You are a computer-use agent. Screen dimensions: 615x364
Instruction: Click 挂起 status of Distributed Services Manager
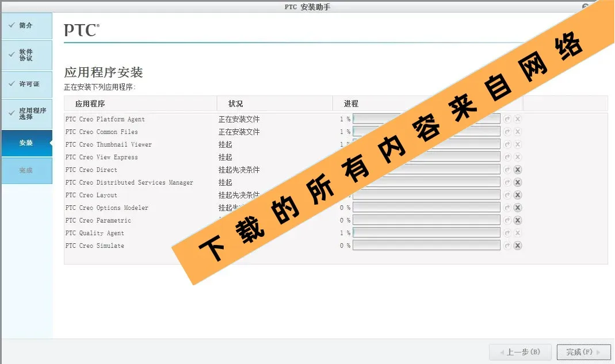225,182
